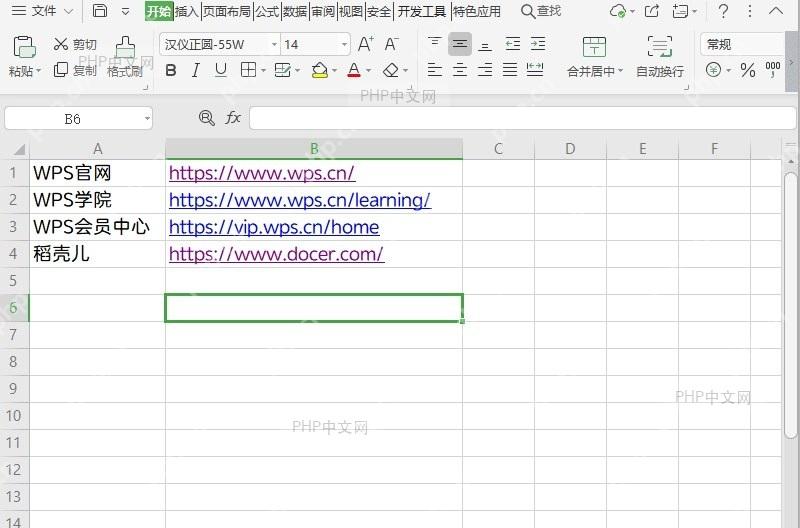Click the share icon in the title bar

[x=652, y=11]
